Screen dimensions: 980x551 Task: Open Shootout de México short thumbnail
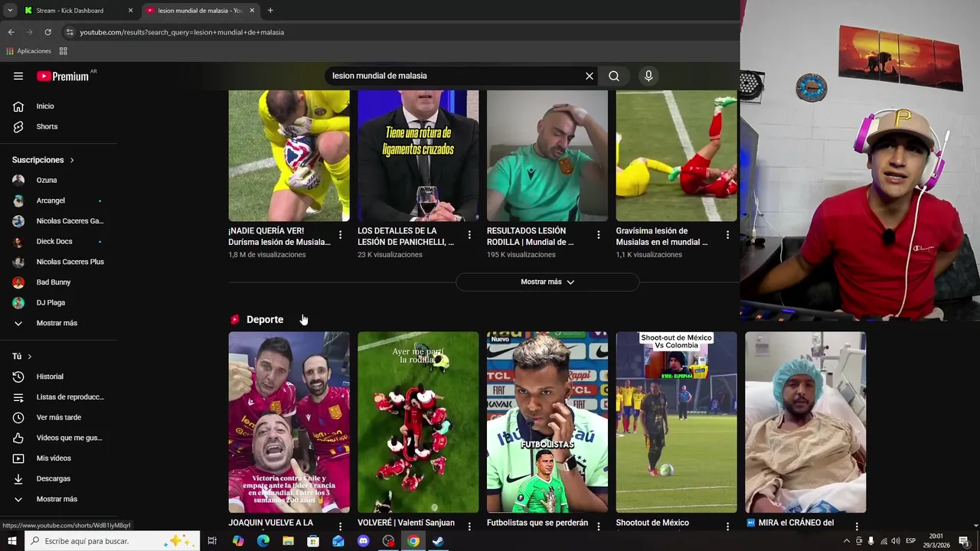pyautogui.click(x=677, y=422)
